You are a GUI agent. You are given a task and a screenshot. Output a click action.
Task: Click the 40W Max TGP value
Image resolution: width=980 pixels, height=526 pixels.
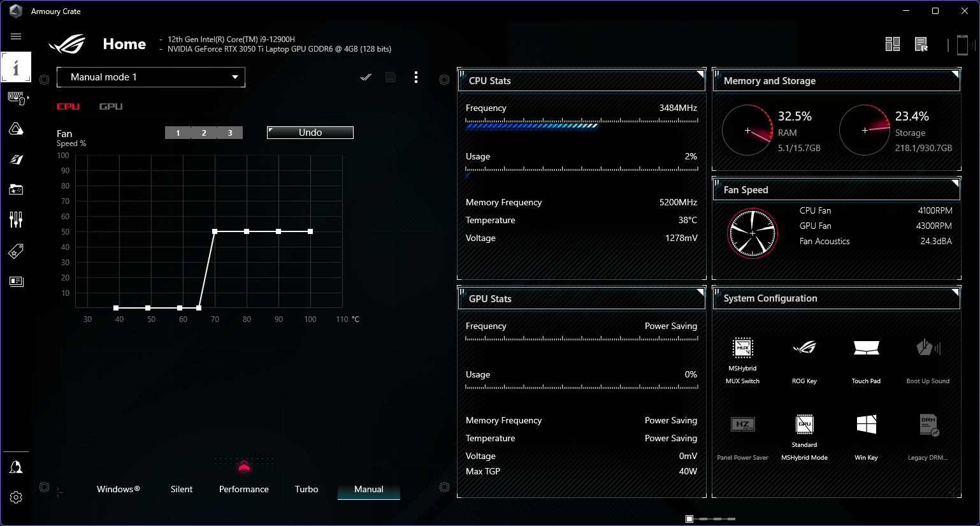[688, 471]
